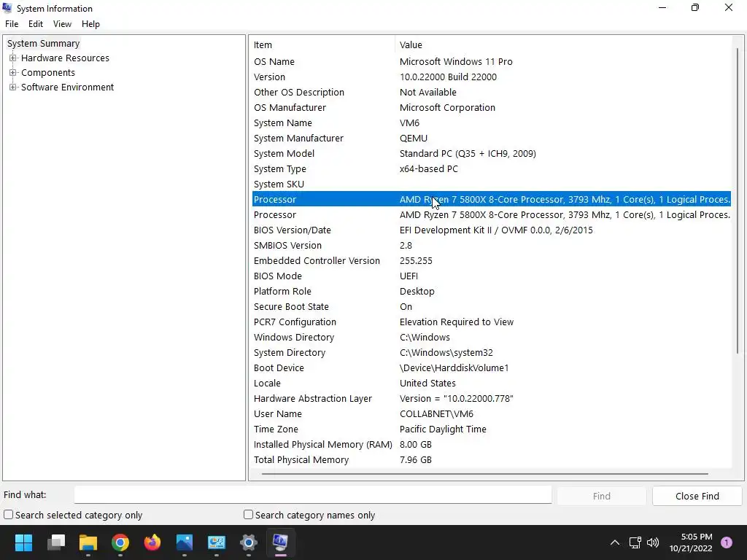Select the Other OS Description row
This screenshot has width=747, height=560.
pos(492,92)
